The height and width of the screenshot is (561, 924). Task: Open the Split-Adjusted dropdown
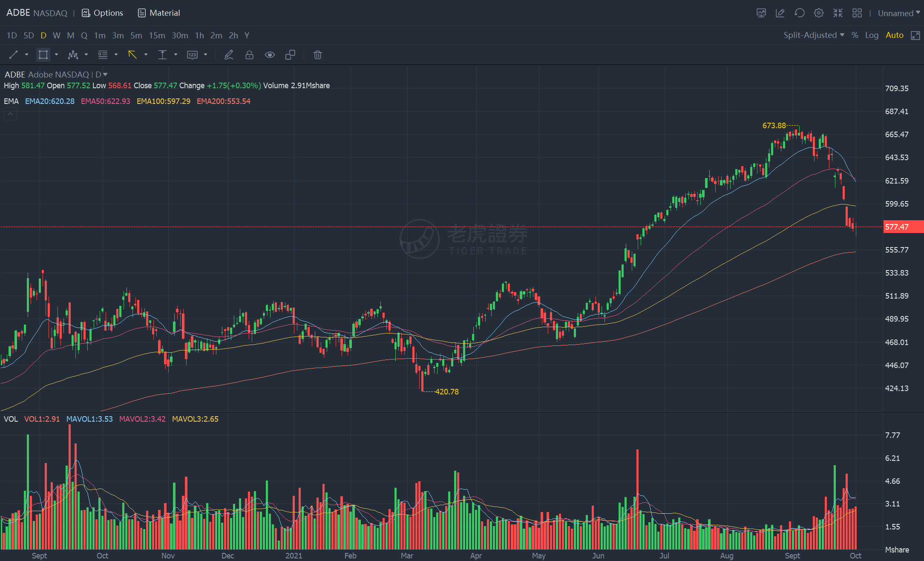pos(814,35)
